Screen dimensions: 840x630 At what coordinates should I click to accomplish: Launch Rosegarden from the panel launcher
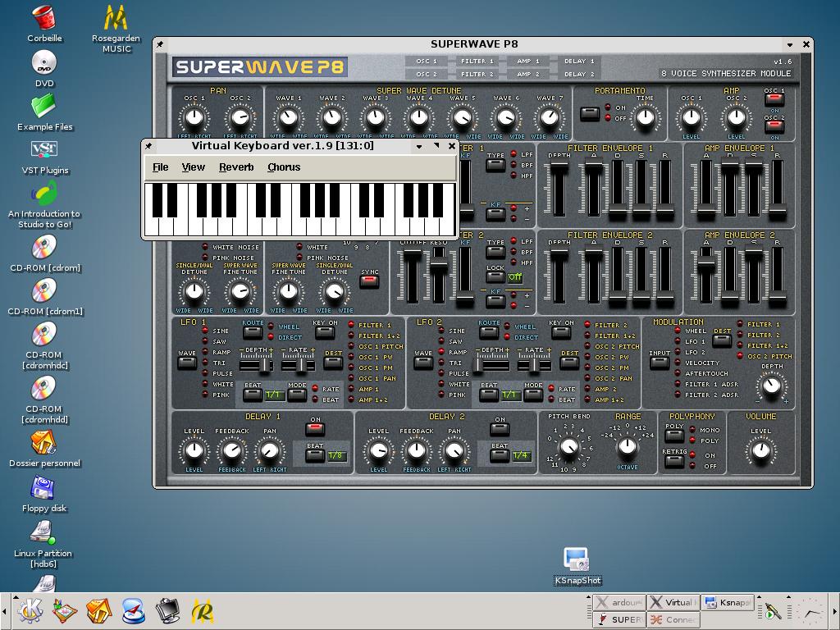point(203,611)
